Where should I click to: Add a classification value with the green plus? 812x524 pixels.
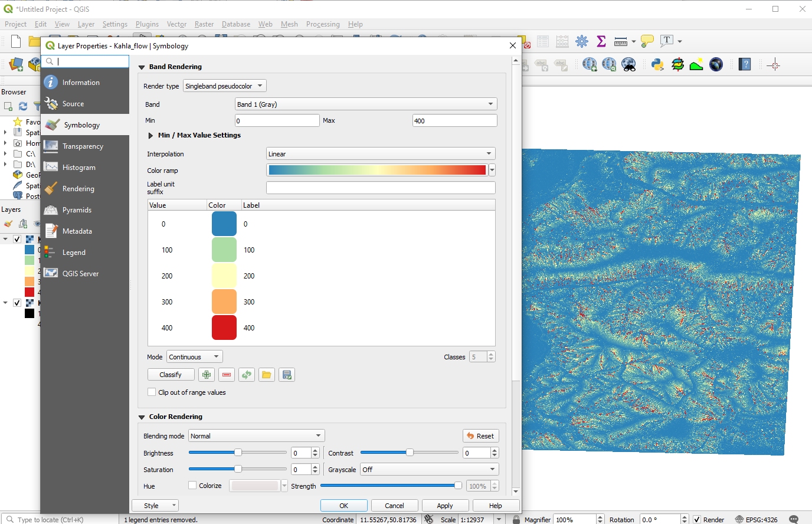tap(207, 375)
